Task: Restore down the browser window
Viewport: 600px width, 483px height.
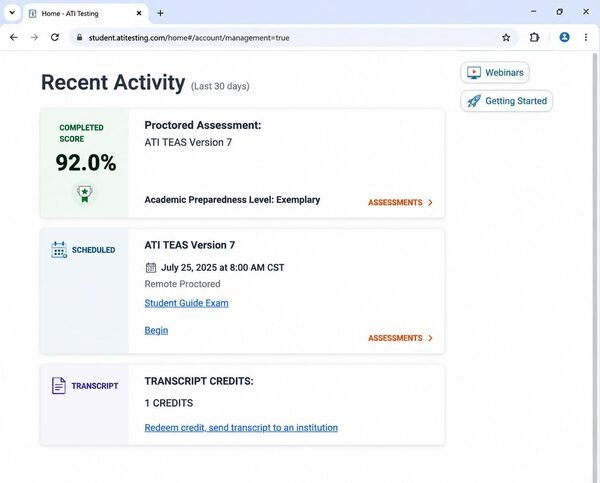Action: click(x=559, y=12)
